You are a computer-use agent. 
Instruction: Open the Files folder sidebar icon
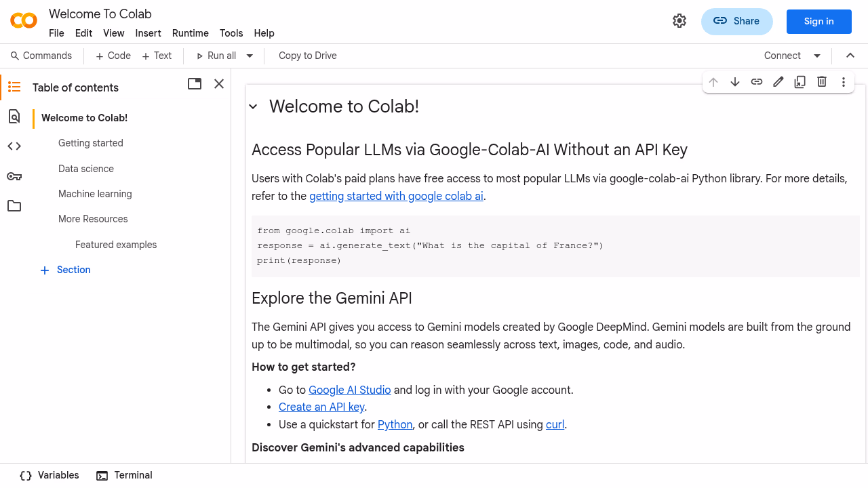click(14, 206)
